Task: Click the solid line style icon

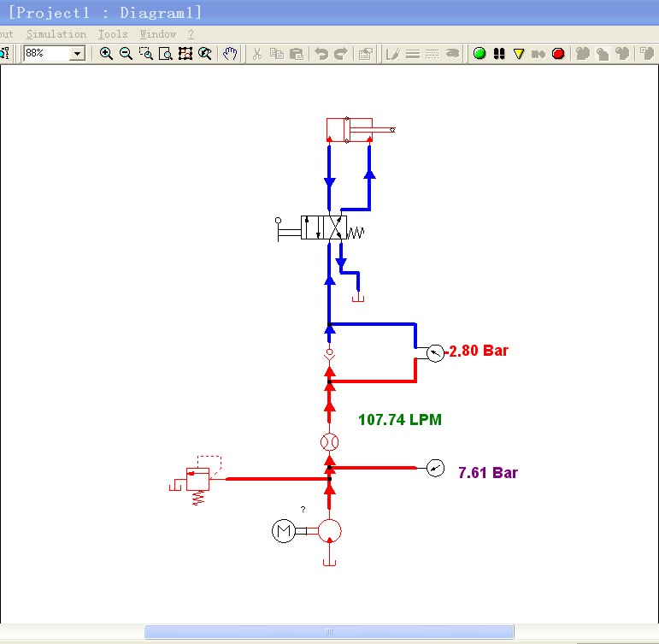Action: click(x=413, y=53)
